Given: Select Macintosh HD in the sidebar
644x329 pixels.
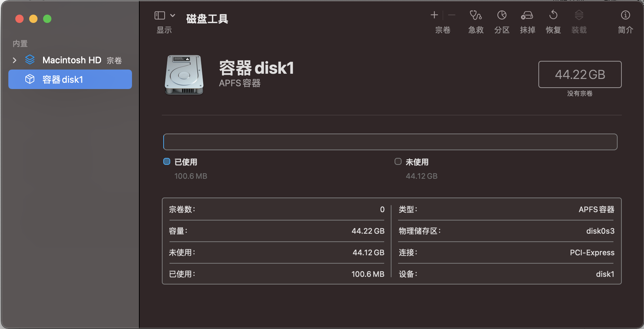Looking at the screenshot, I should [72, 60].
